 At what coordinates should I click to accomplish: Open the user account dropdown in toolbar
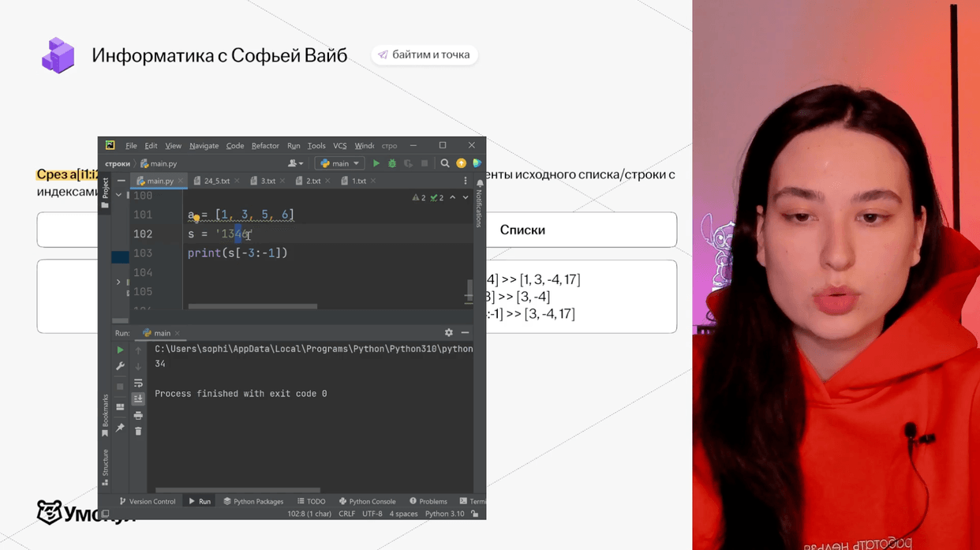tap(296, 163)
